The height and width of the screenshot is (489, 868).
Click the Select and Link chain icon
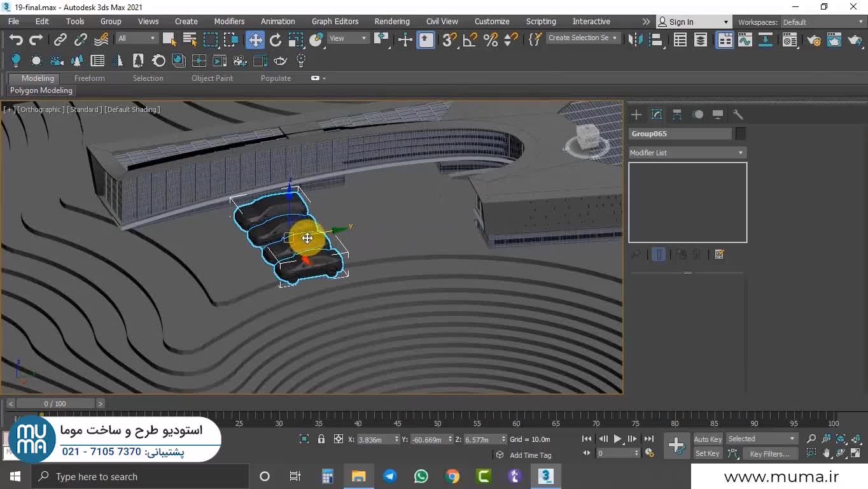click(60, 40)
